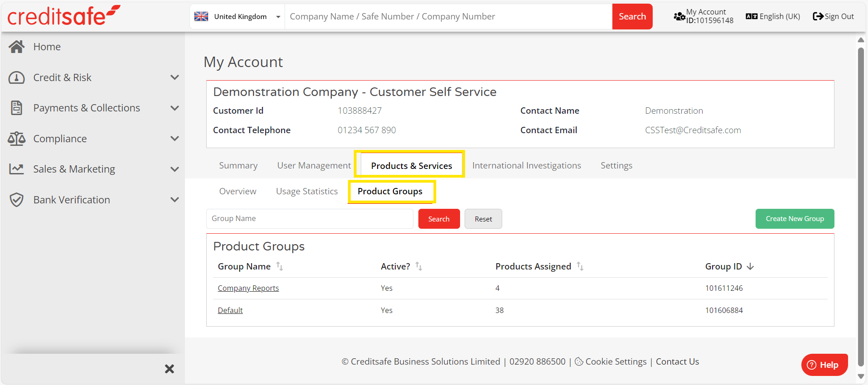Open the Default group link
This screenshot has width=868, height=385.
click(x=230, y=310)
